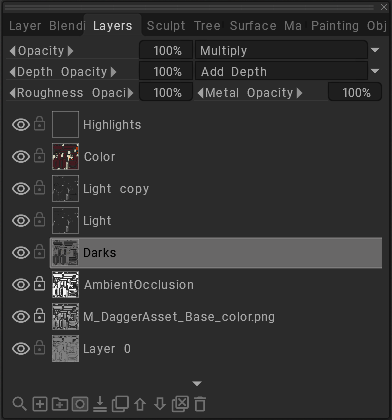Unlock the AmbientOcclusion layer
The height and width of the screenshot is (420, 392).
click(x=40, y=284)
